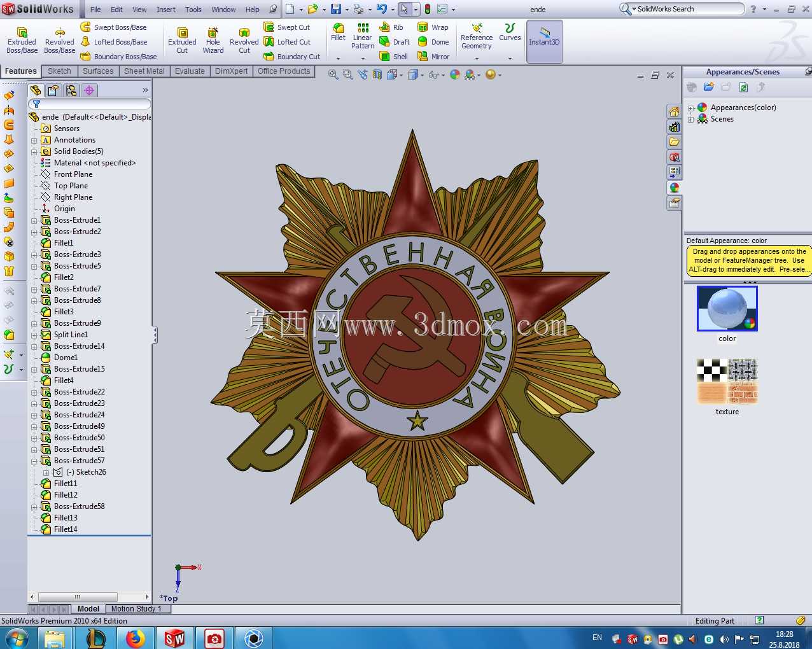Click the Rib tool

tap(391, 27)
